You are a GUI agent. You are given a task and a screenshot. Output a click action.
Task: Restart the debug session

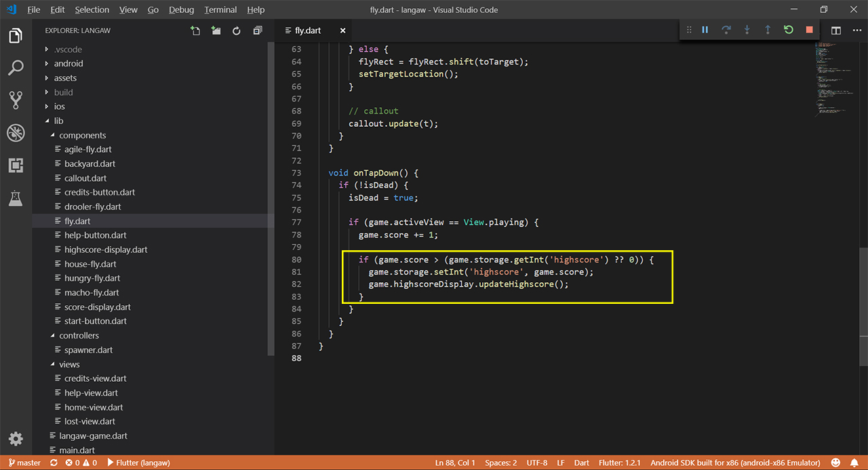click(788, 30)
